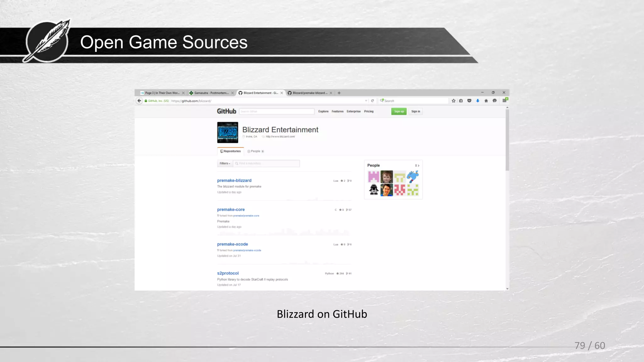Image resolution: width=644 pixels, height=362 pixels.
Task: Click Features in GitHub navigation
Action: coord(337,111)
